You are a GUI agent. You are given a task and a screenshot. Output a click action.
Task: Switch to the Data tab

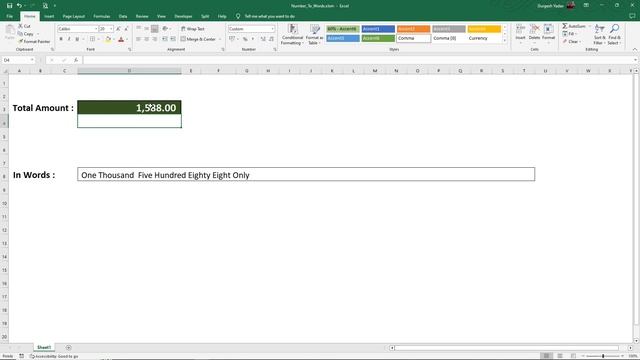pyautogui.click(x=123, y=16)
